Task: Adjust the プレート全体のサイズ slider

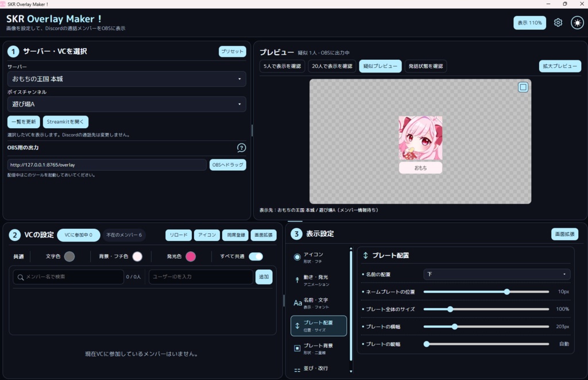Action: (x=486, y=309)
